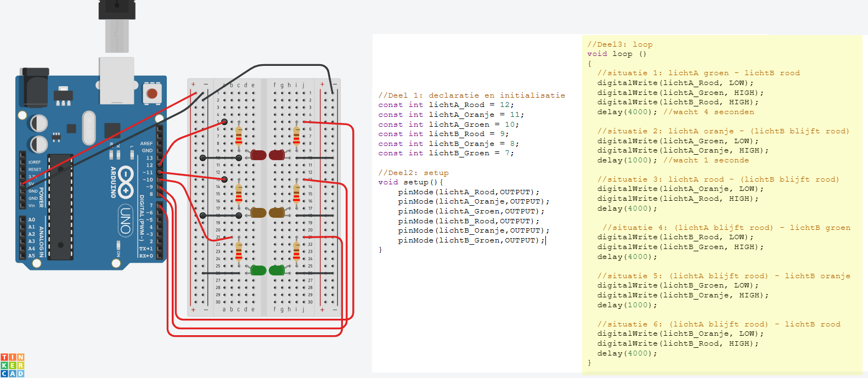
Task: Click the right green LED
Action: point(277,270)
